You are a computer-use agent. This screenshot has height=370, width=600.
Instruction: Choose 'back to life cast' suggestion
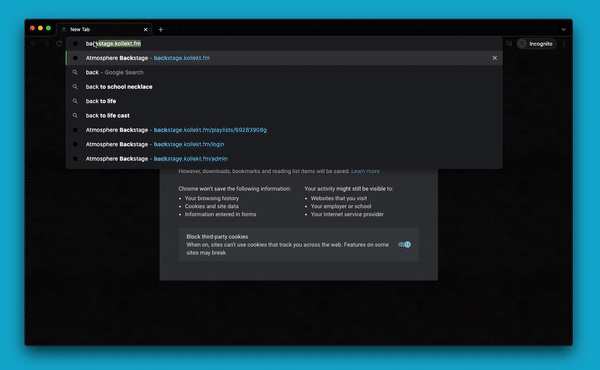click(x=284, y=116)
